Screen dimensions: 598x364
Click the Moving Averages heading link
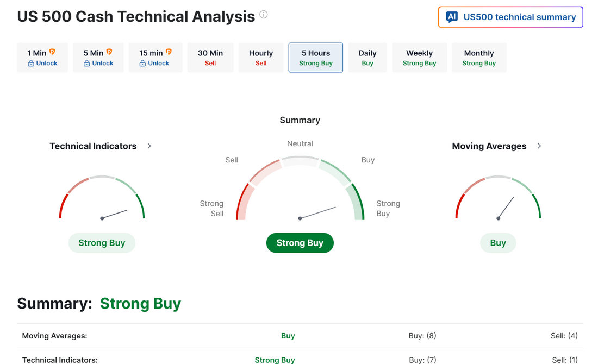(x=489, y=146)
